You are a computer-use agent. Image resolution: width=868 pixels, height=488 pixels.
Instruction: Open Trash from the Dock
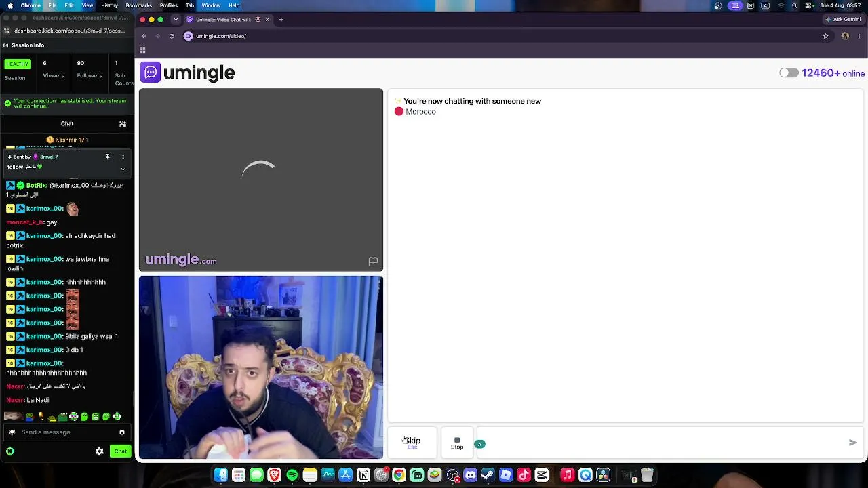click(x=647, y=475)
